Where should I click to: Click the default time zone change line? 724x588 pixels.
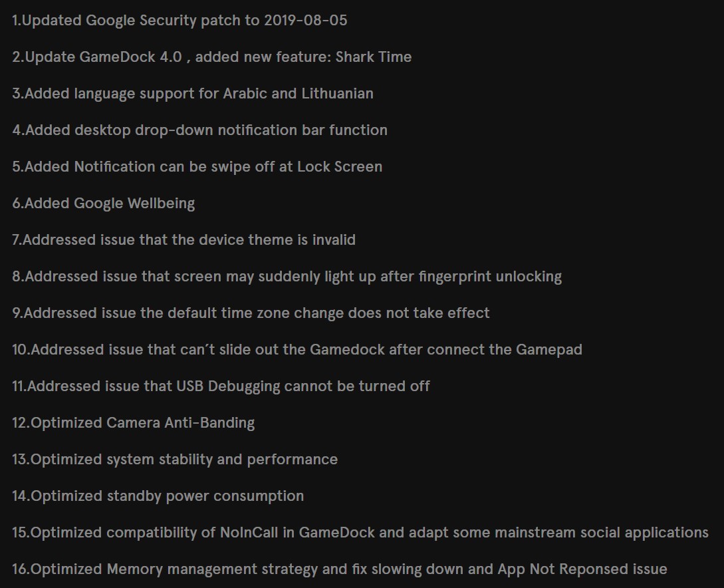(x=251, y=313)
